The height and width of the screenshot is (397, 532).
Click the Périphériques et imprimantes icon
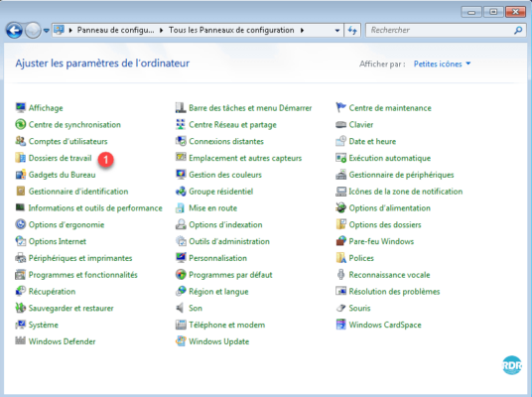pyautogui.click(x=21, y=258)
